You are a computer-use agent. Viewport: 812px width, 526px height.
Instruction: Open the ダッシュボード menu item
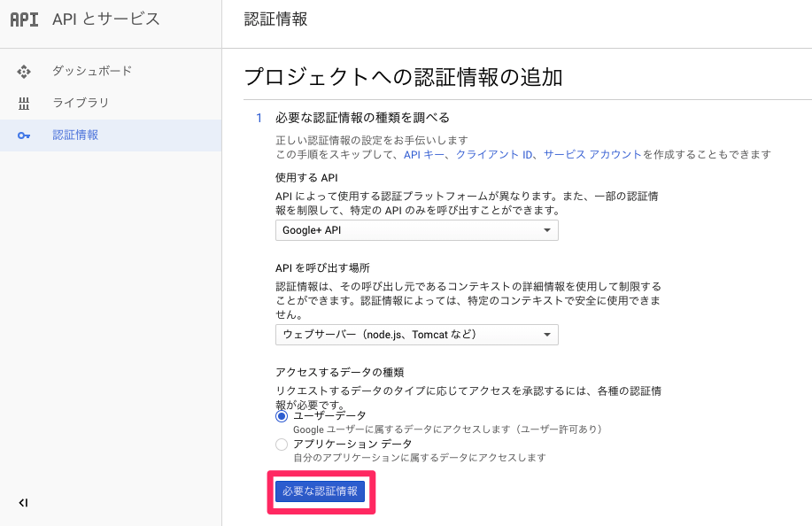pyautogui.click(x=92, y=71)
